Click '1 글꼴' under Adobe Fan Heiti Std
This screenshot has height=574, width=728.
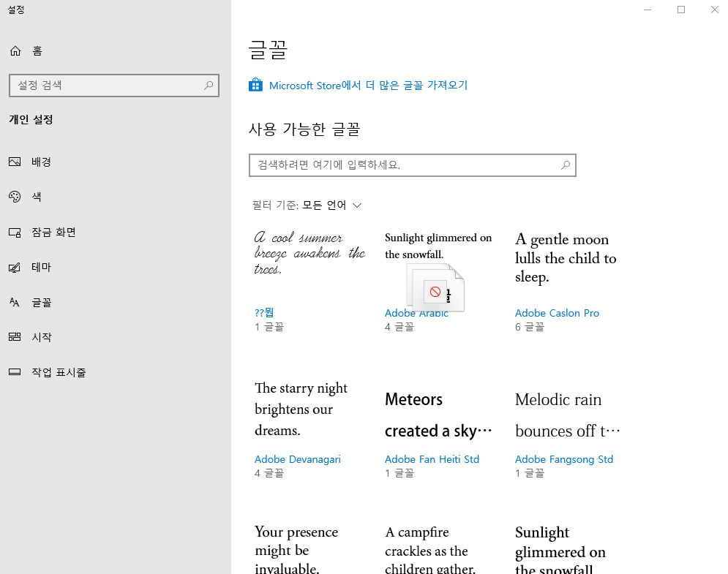[x=399, y=473]
